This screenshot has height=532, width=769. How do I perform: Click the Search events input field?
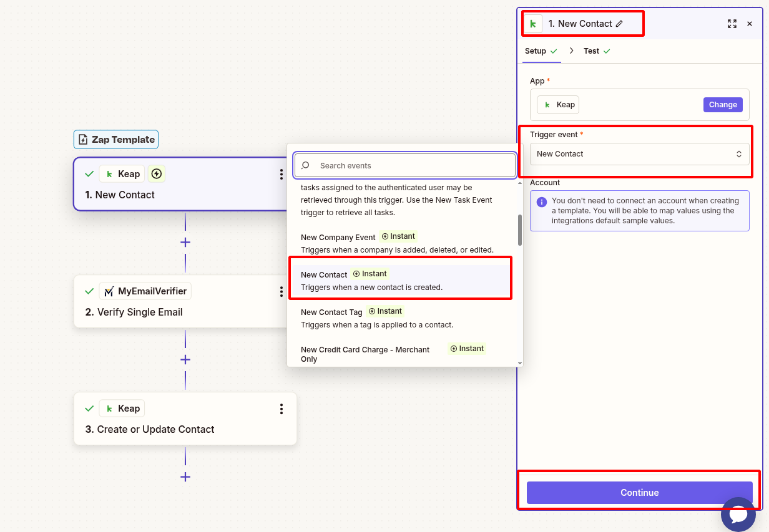pos(404,165)
